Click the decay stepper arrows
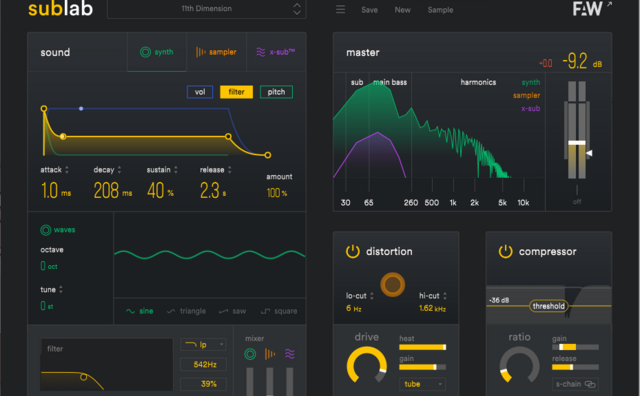This screenshot has height=396, width=640. [x=119, y=169]
